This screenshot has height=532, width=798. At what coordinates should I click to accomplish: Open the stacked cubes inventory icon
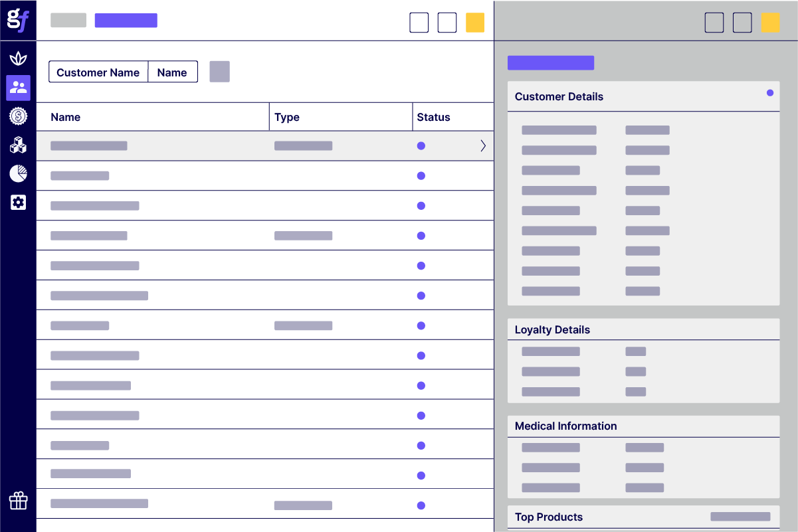[x=18, y=145]
